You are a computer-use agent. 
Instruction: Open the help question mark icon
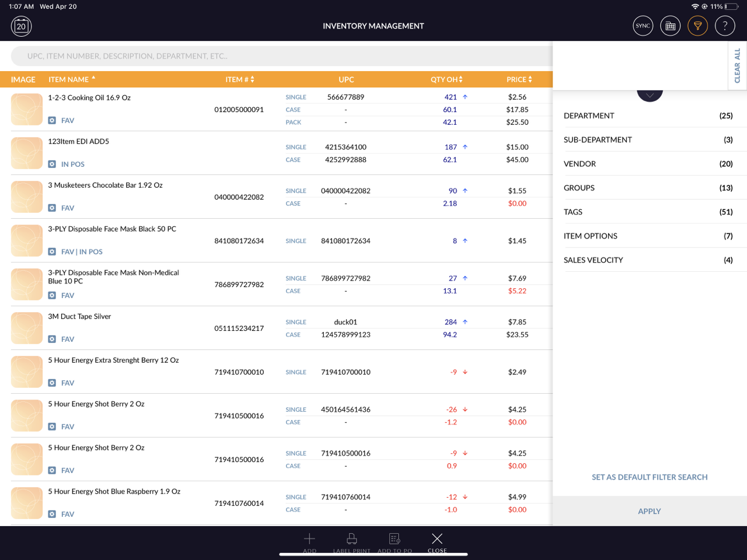tap(725, 26)
